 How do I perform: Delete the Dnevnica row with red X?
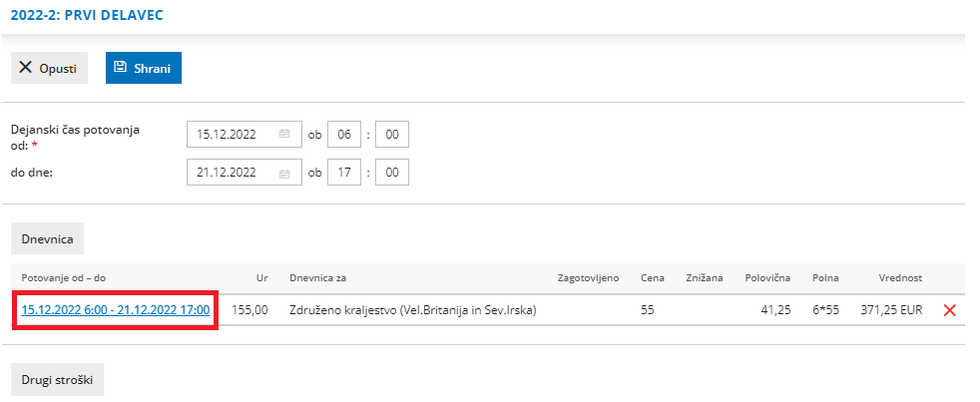(x=949, y=310)
